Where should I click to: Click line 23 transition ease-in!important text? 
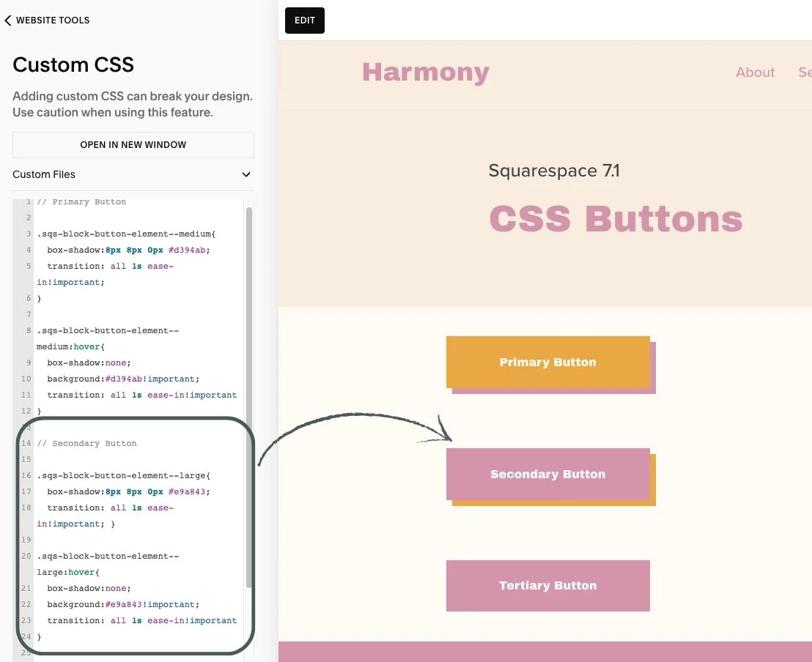(x=141, y=620)
